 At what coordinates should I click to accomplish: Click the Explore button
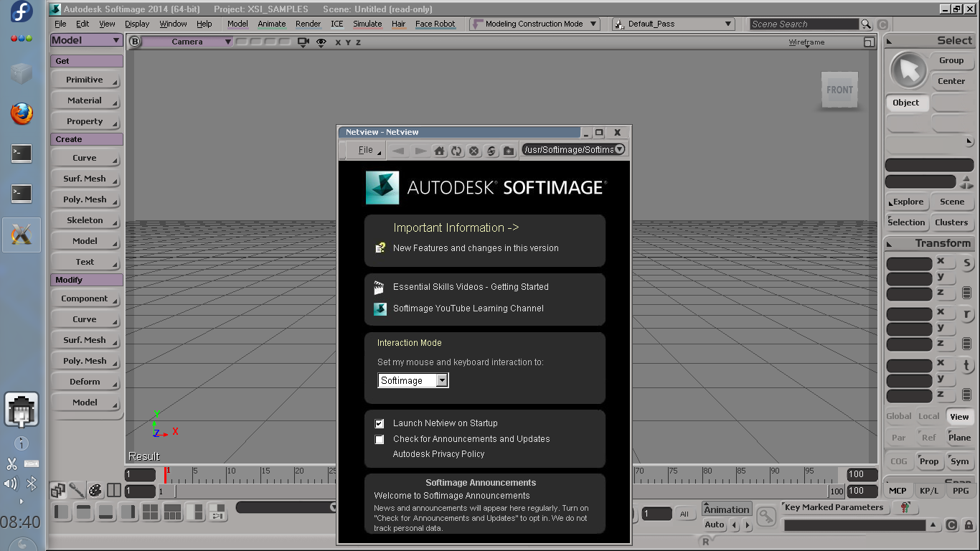pos(908,202)
